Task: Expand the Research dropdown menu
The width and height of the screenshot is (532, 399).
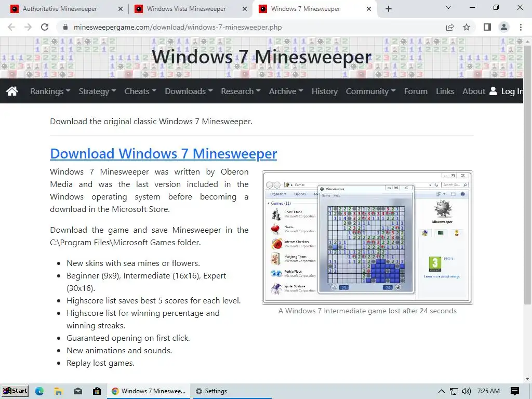Action: (x=241, y=91)
